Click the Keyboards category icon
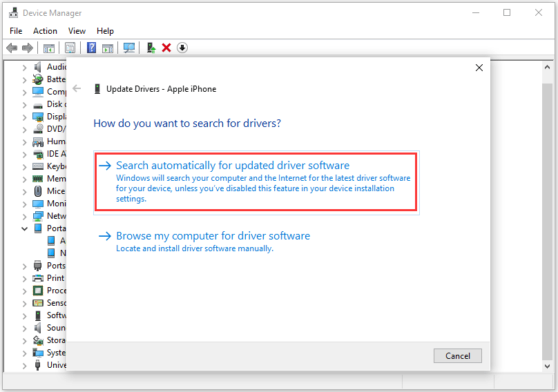The width and height of the screenshot is (558, 392). (38, 166)
